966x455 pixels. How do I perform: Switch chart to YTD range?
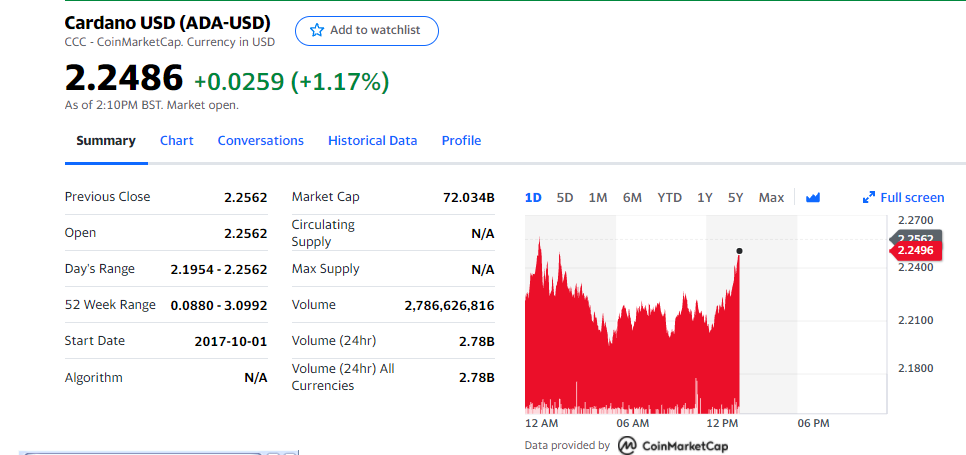669,198
